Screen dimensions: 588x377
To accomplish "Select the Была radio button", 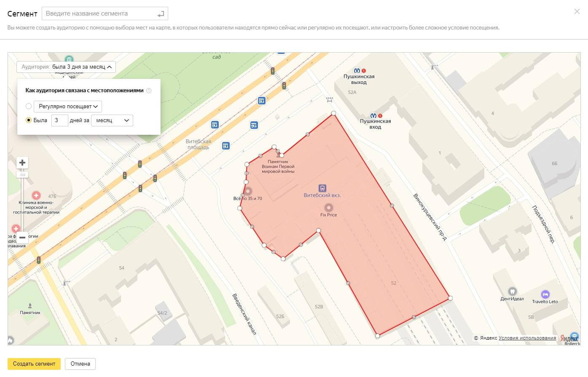I will click(x=29, y=120).
